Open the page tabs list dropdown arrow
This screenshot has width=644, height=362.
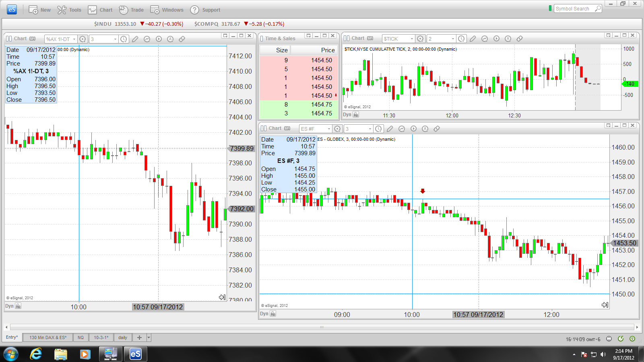coord(149,337)
